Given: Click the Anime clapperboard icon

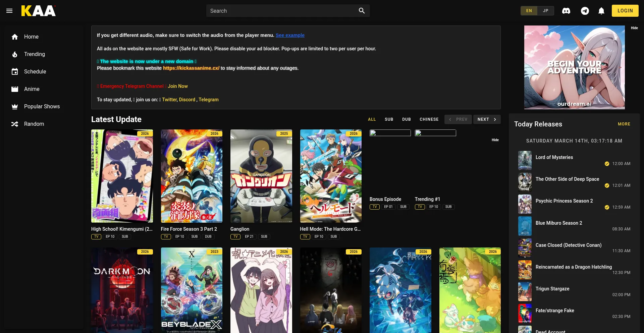Looking at the screenshot, I should click(x=15, y=89).
